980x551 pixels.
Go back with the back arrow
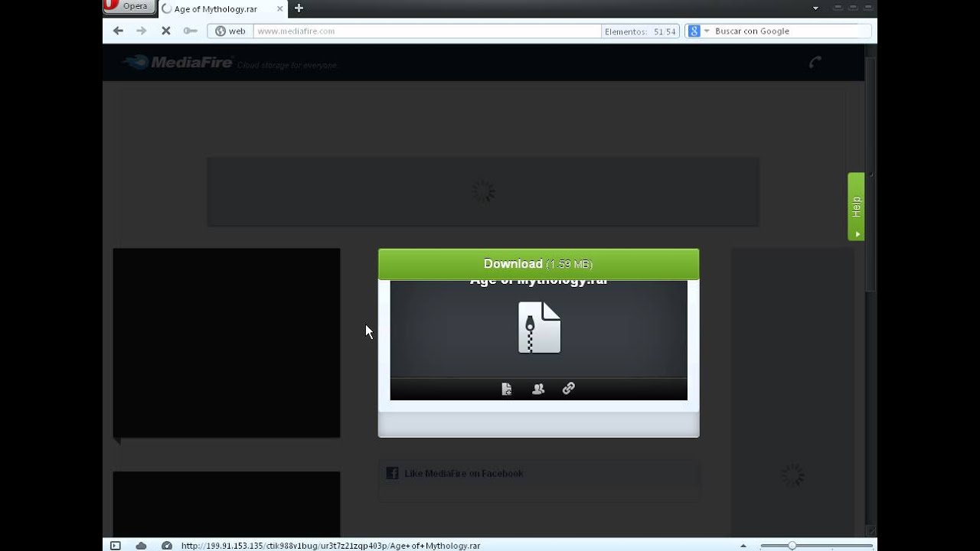(x=118, y=31)
